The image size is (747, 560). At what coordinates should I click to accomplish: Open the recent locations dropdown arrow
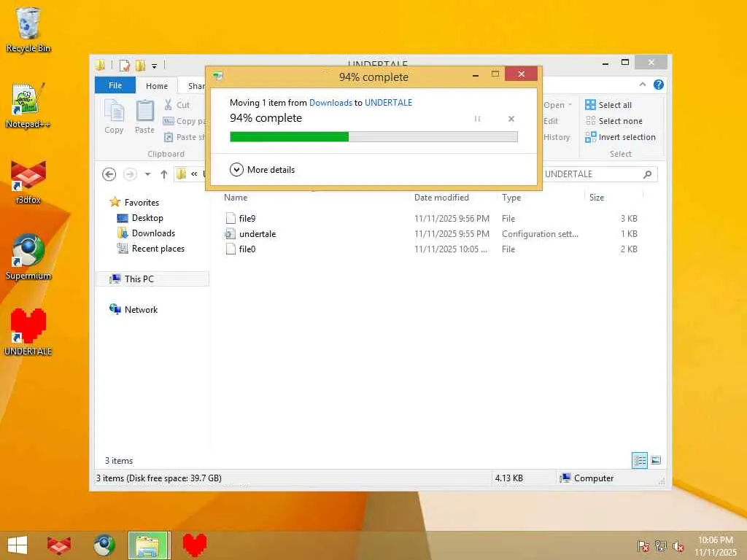(x=147, y=174)
